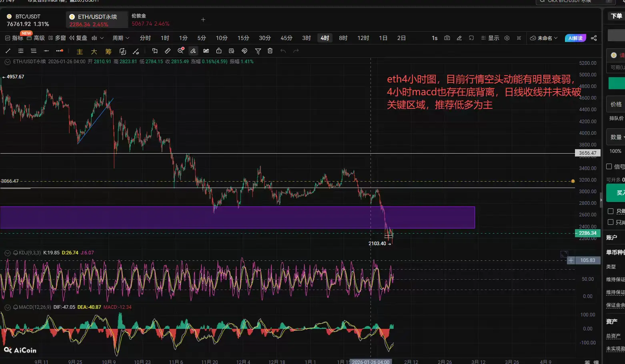Switch timeframe to 15分
The height and width of the screenshot is (364, 625).
pyautogui.click(x=243, y=38)
